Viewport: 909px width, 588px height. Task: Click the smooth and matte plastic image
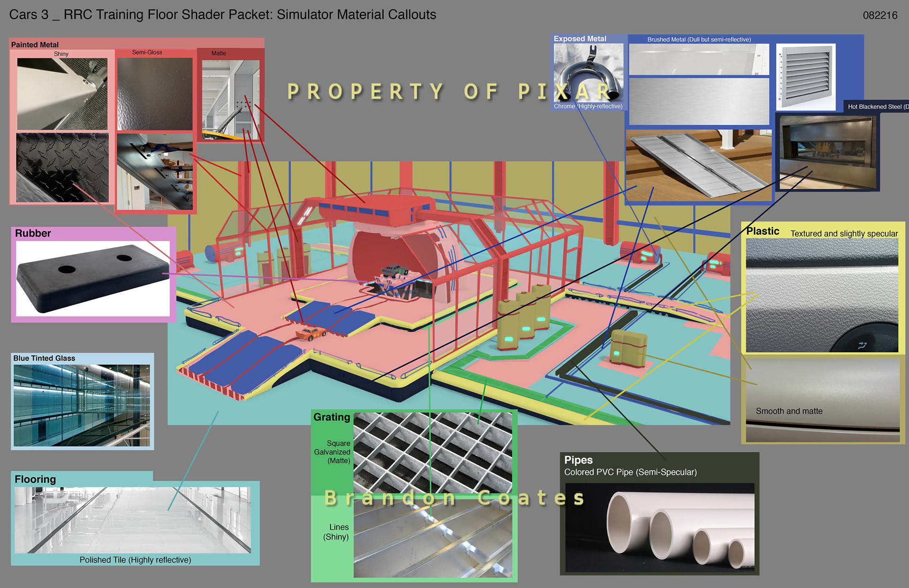pos(823,400)
